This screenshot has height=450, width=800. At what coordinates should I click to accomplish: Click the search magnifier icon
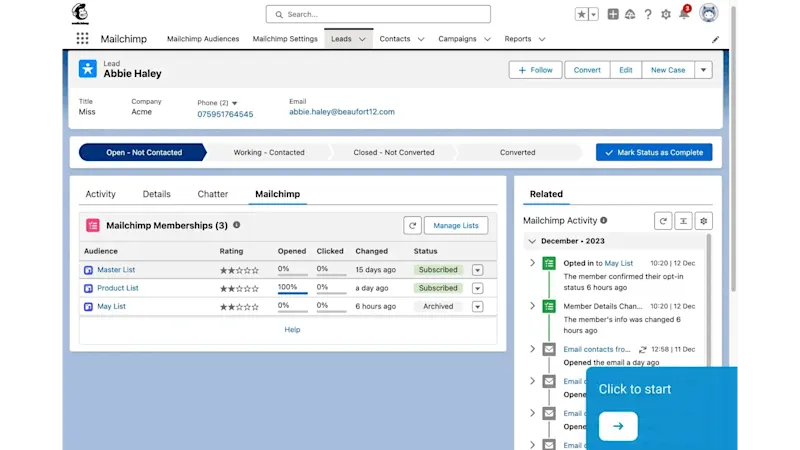click(279, 14)
